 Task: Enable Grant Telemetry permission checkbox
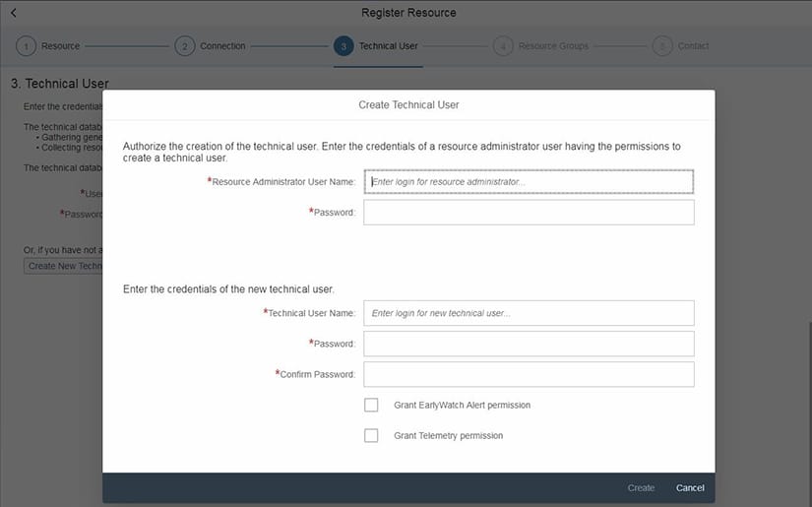point(371,435)
